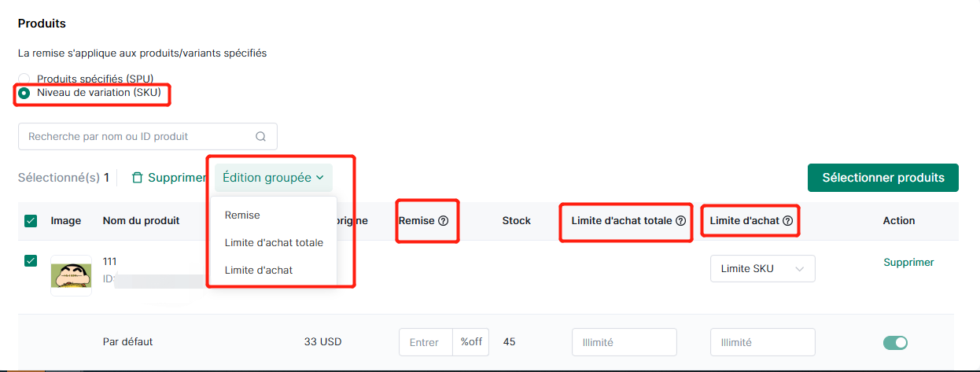Click the Sélectionner produits button
The height and width of the screenshot is (372, 980).
point(883,178)
